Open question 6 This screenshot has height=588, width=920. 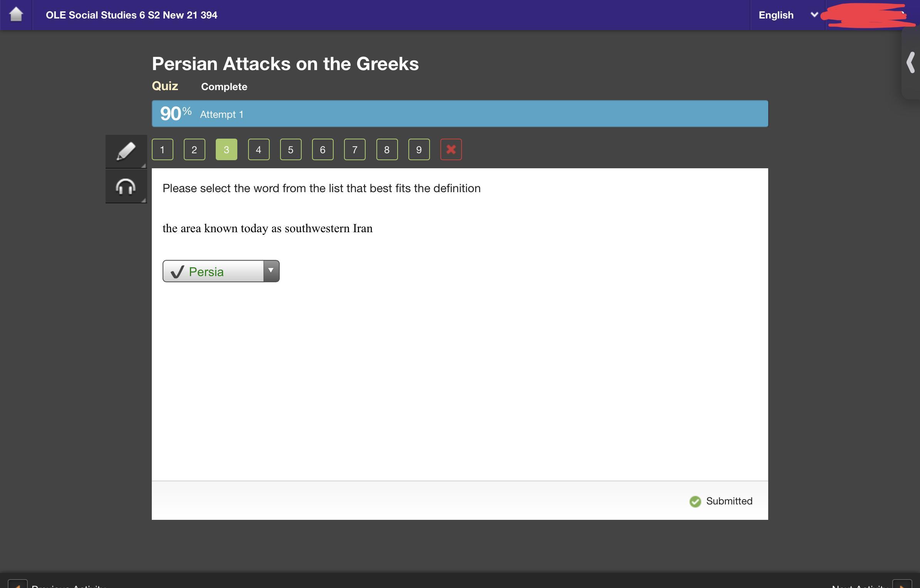[x=322, y=149]
